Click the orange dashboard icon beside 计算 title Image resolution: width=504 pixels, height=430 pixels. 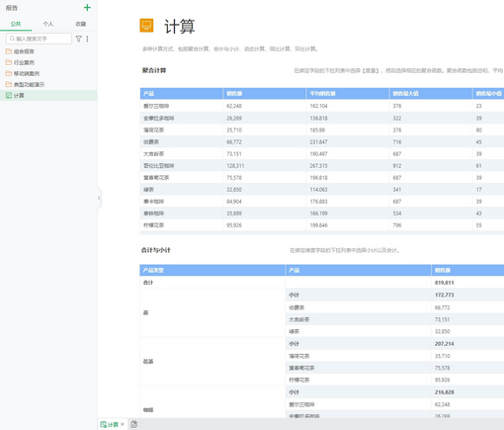pos(146,26)
